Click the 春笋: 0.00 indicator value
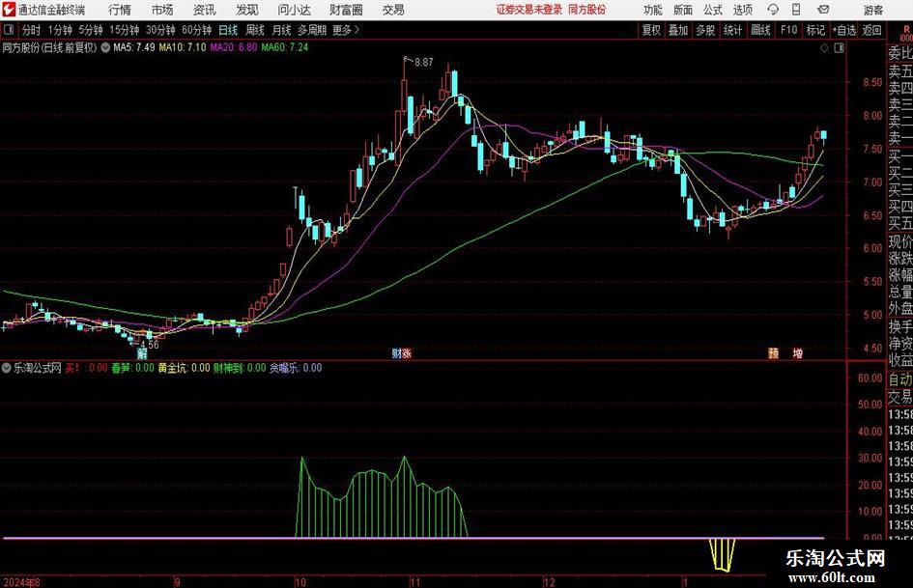 (132, 368)
